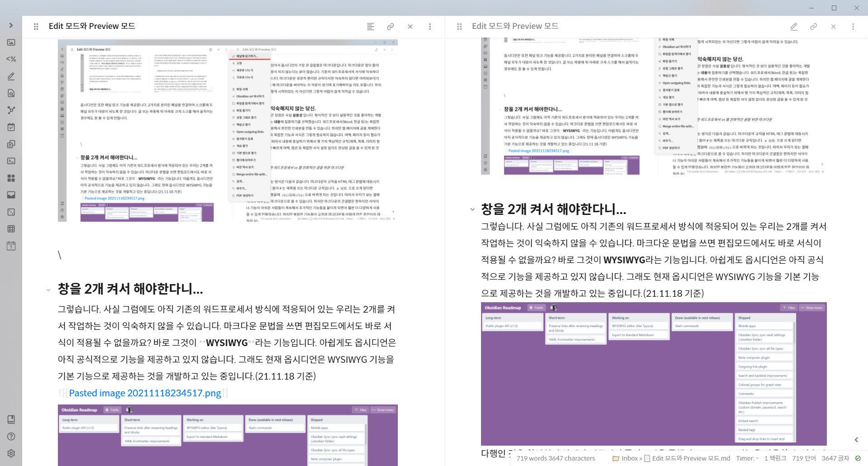Fold the right pane '창을 2개 켜서' heading

tap(472, 209)
